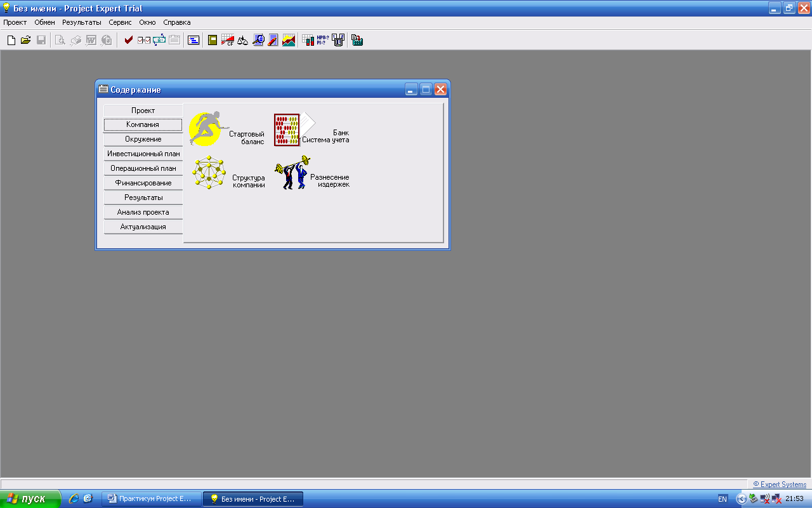Switch to the Проект section tab
The height and width of the screenshot is (508, 812).
[143, 110]
